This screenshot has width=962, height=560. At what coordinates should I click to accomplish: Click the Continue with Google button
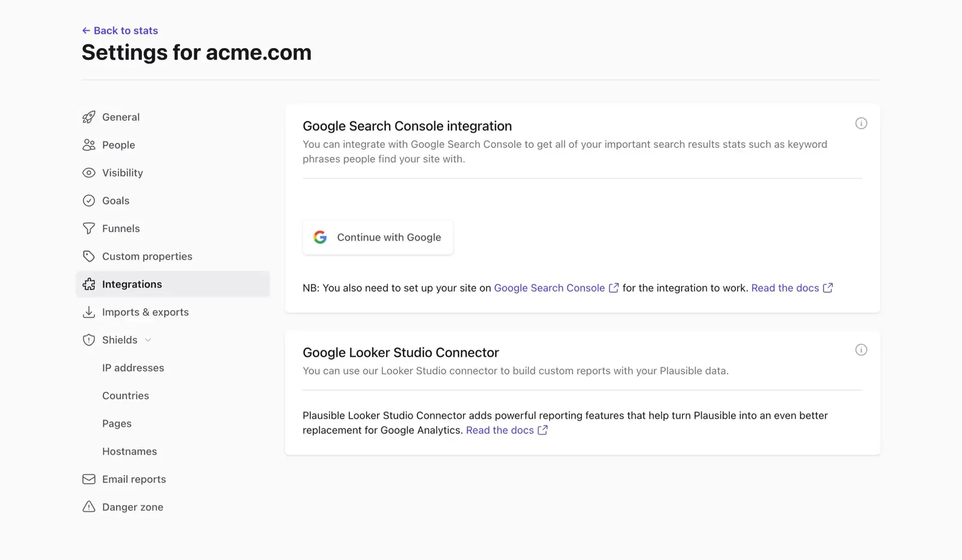(x=378, y=237)
